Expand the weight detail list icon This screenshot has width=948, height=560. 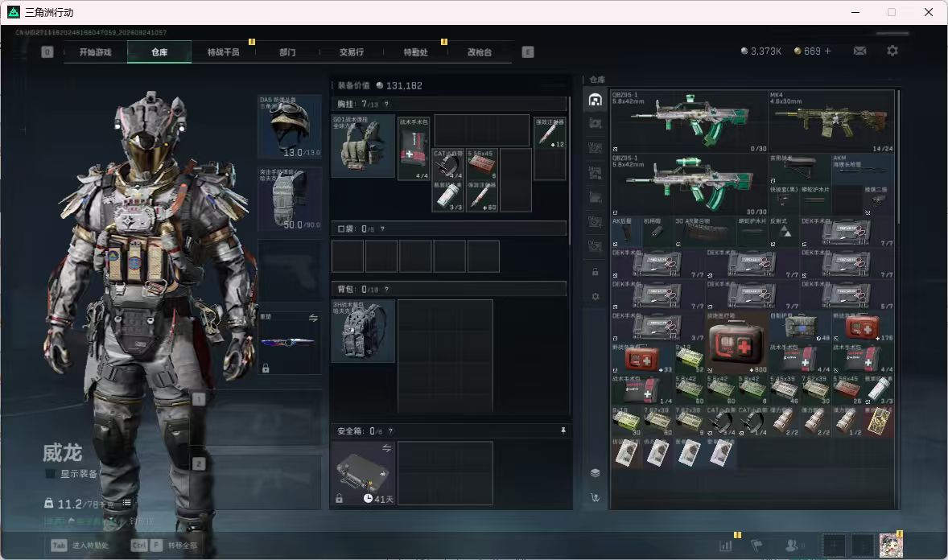[x=127, y=503]
